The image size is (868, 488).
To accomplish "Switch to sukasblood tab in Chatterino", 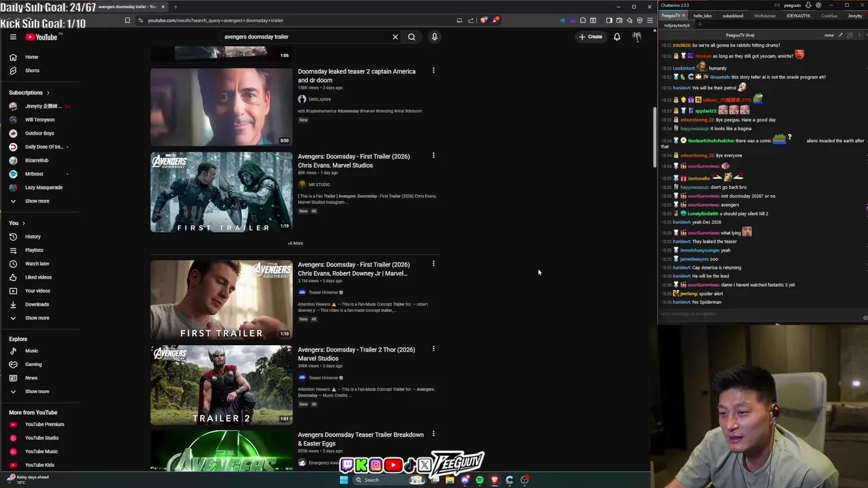I will click(732, 16).
